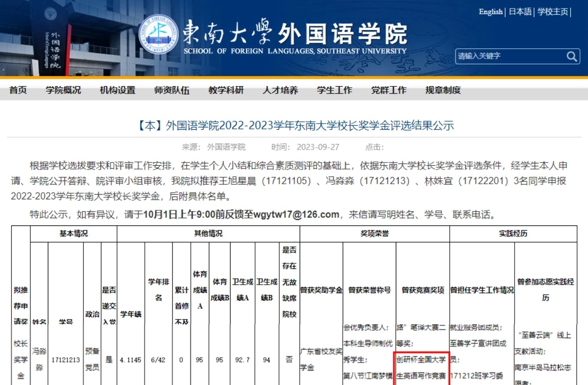The height and width of the screenshot is (385, 588).
Task: Select 党群工作 from the top navigation
Action: [x=388, y=90]
